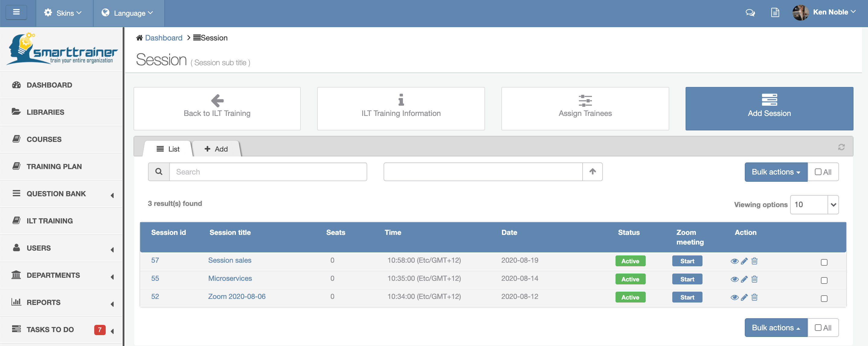Open LIBRARIES in the sidebar
This screenshot has height=346, width=868.
(x=61, y=112)
